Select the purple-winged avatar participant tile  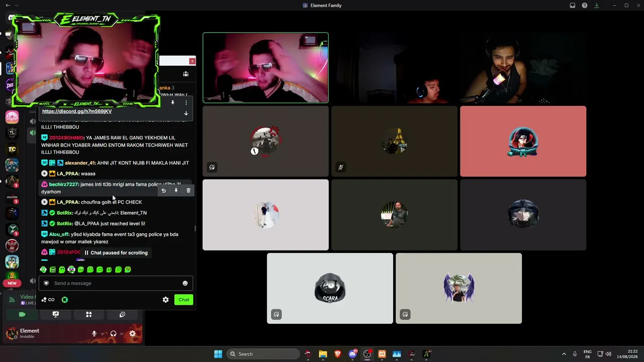click(459, 288)
